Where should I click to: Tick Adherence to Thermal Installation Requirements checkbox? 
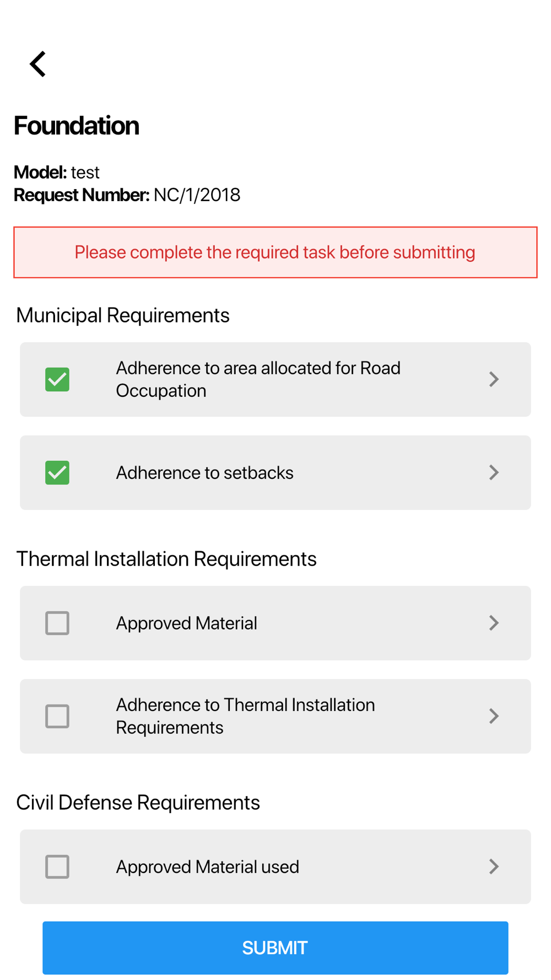coord(57,716)
